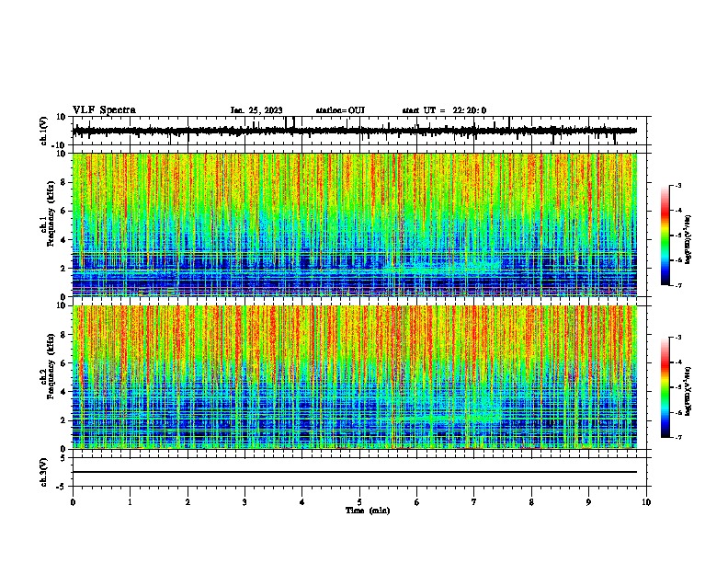Click the ch.1 spectrogram color scale bar
728x563 pixels.
click(665, 236)
